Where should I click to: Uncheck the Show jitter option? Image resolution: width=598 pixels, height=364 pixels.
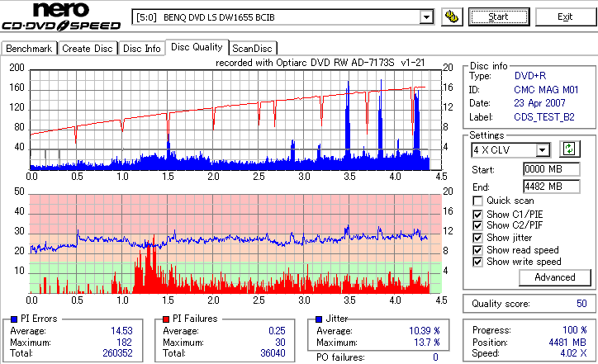click(x=477, y=238)
